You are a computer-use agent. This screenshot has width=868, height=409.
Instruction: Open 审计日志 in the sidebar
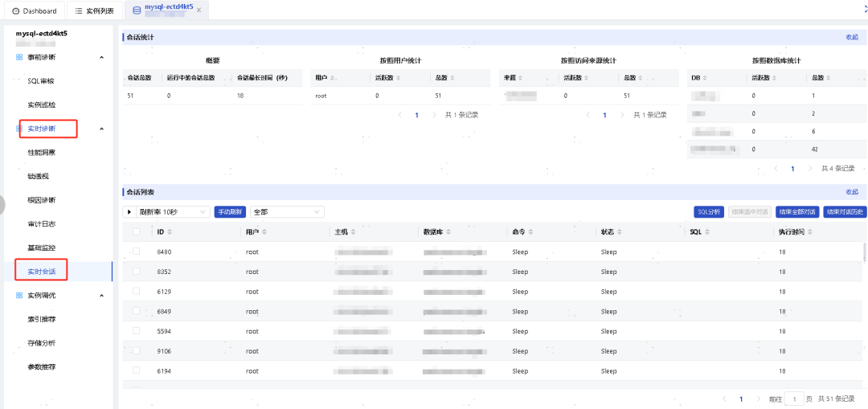point(41,224)
